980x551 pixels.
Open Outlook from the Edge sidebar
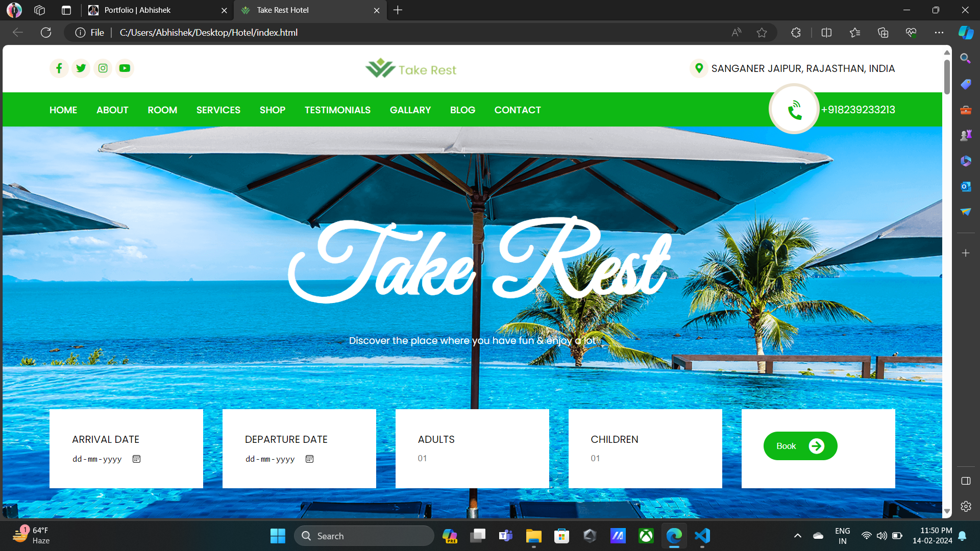point(965,186)
